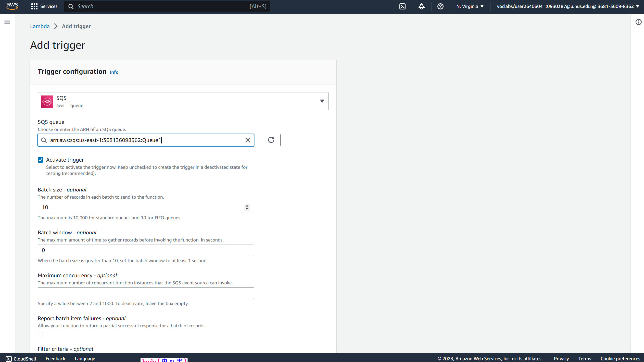Check the Activate trigger option on
Screen dimensions: 644x362
pos(41,160)
